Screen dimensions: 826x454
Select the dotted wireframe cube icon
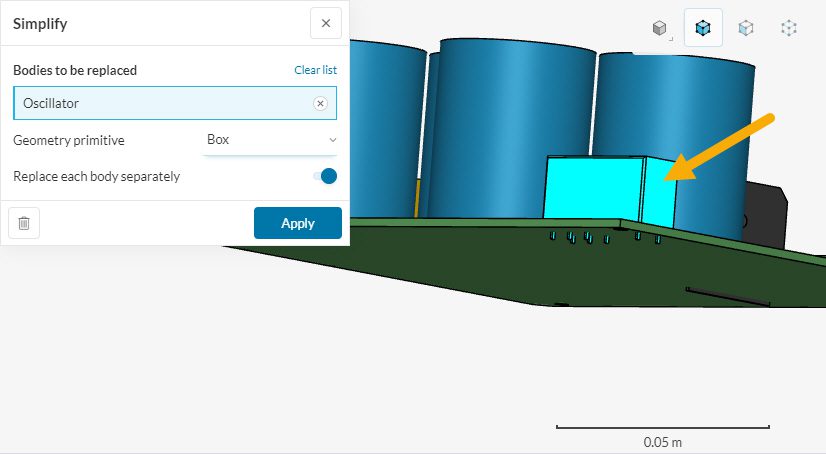click(x=789, y=28)
